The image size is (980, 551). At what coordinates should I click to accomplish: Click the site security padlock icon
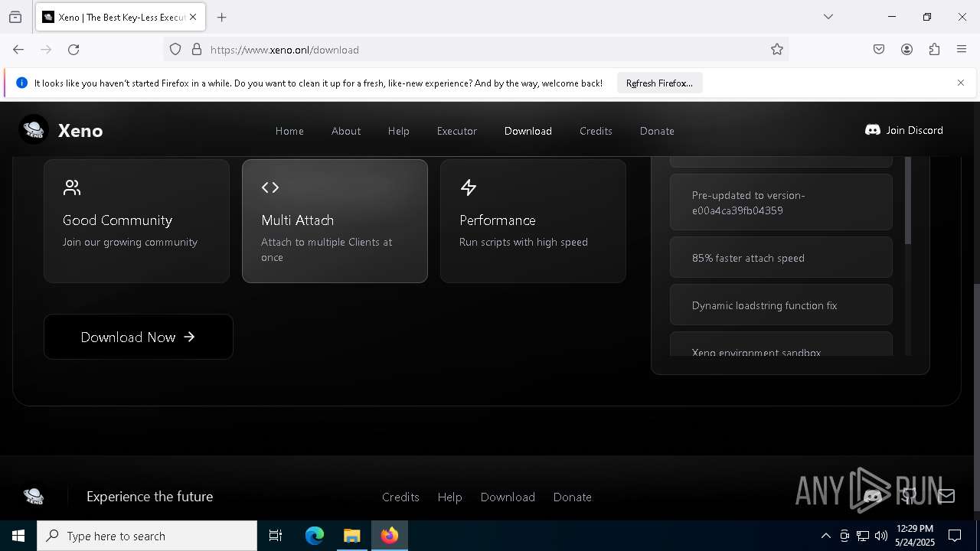[x=197, y=50]
